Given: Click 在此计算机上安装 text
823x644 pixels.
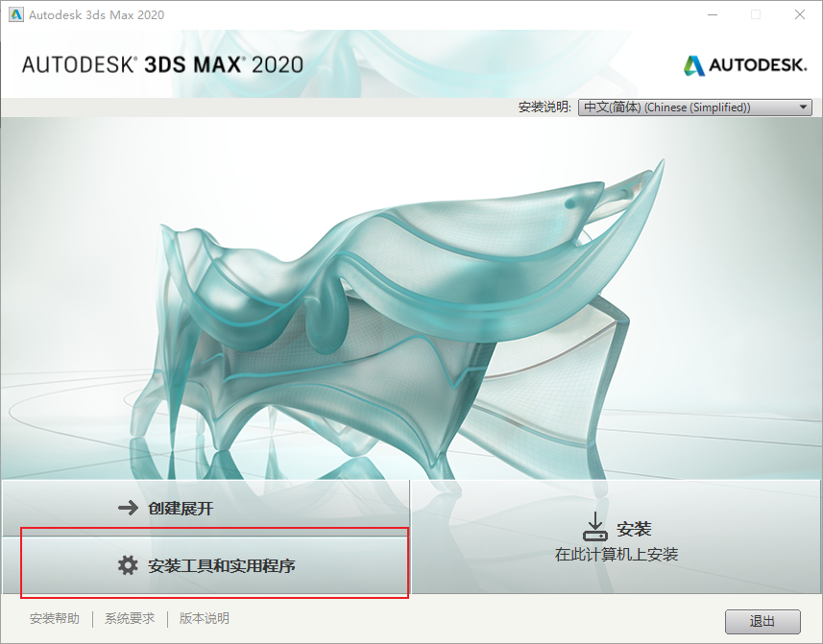Looking at the screenshot, I should pyautogui.click(x=617, y=555).
